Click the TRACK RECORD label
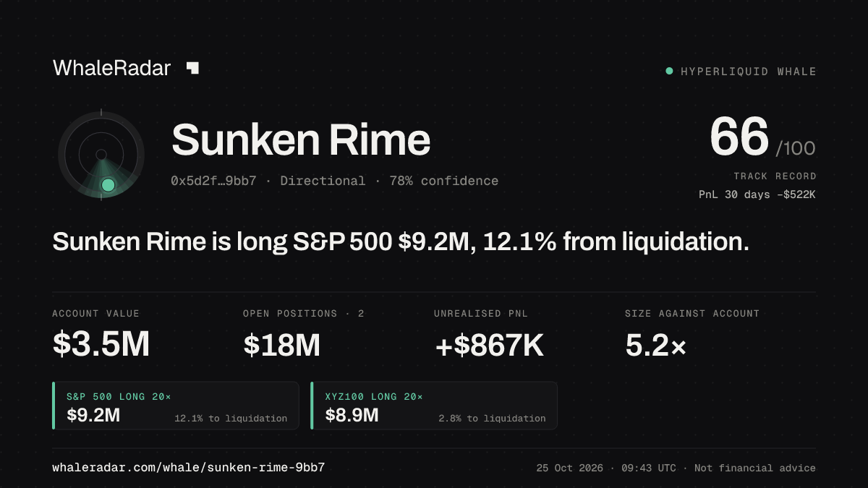This screenshot has height=488, width=868. point(775,176)
